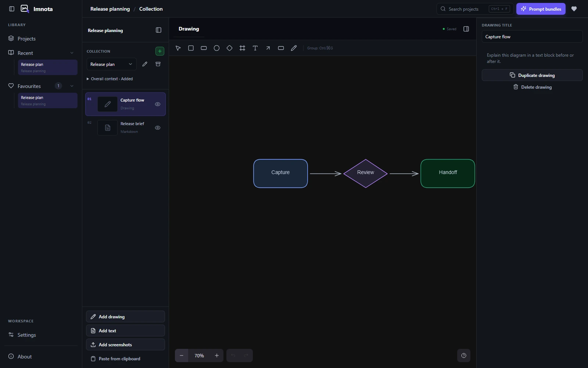The width and height of the screenshot is (588, 368).
Task: Select the pointer selection tool
Action: click(178, 48)
